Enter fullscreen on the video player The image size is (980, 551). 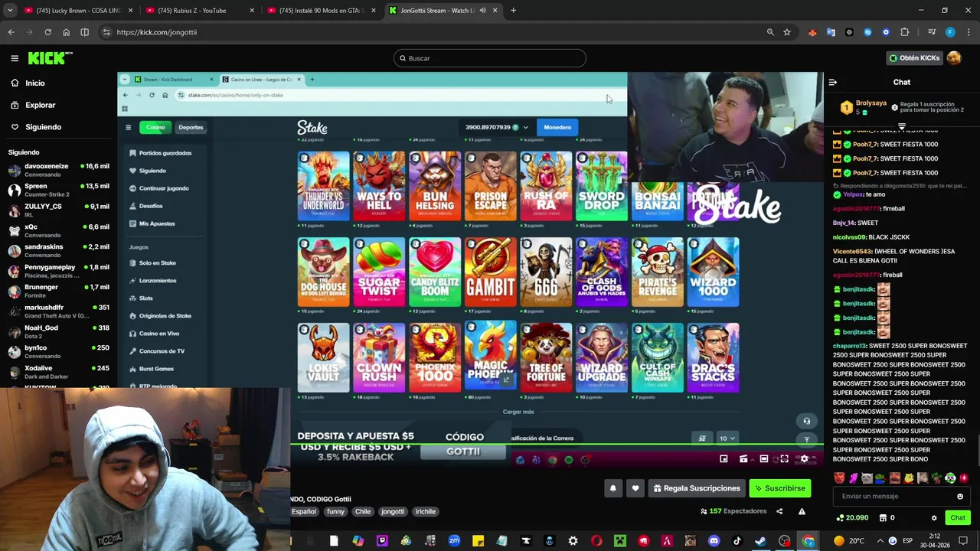click(x=784, y=459)
